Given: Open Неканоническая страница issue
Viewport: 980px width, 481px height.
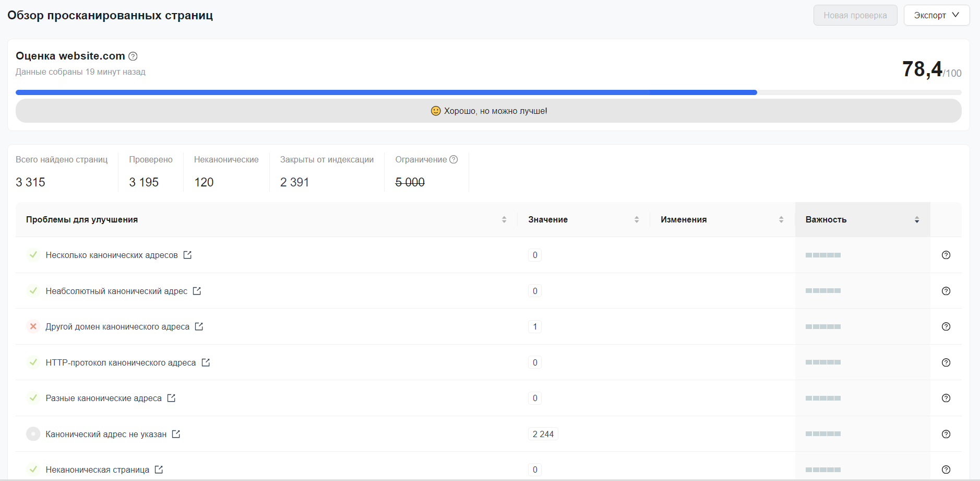Looking at the screenshot, I should [x=97, y=470].
